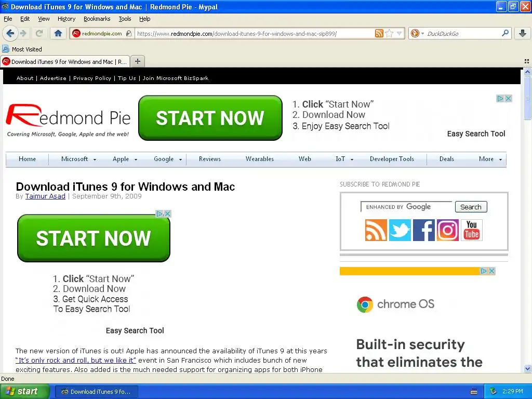Close the article START NOW ad
The width and height of the screenshot is (532, 399).
tap(167, 214)
